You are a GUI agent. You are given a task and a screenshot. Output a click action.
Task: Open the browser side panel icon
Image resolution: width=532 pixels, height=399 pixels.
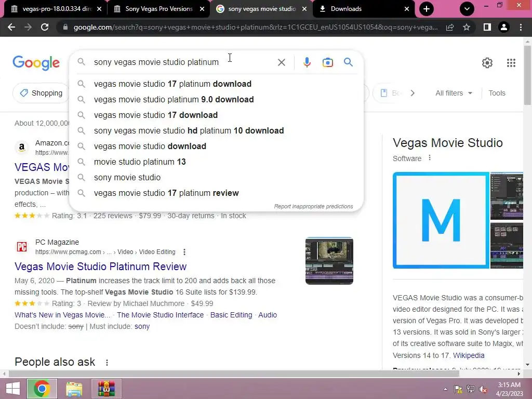[487, 27]
